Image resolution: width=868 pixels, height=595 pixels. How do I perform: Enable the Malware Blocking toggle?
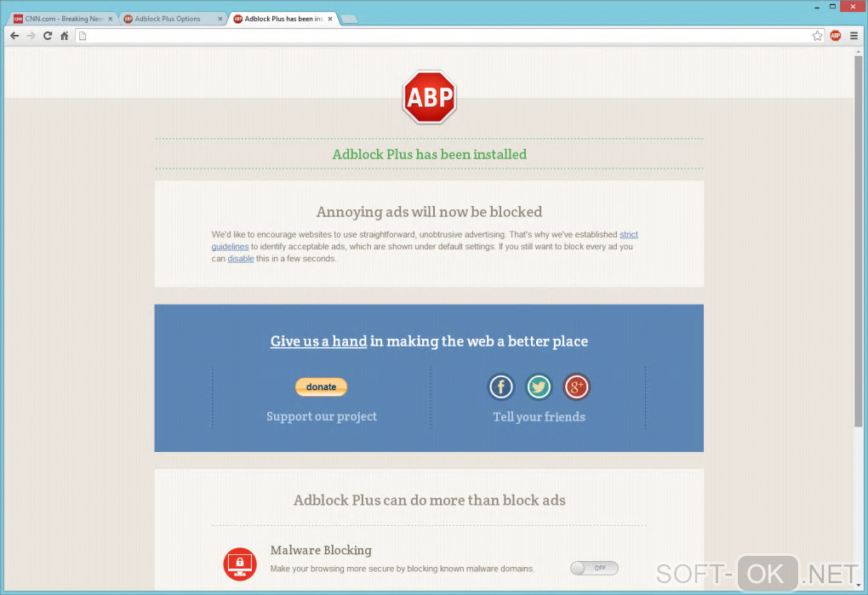[594, 568]
